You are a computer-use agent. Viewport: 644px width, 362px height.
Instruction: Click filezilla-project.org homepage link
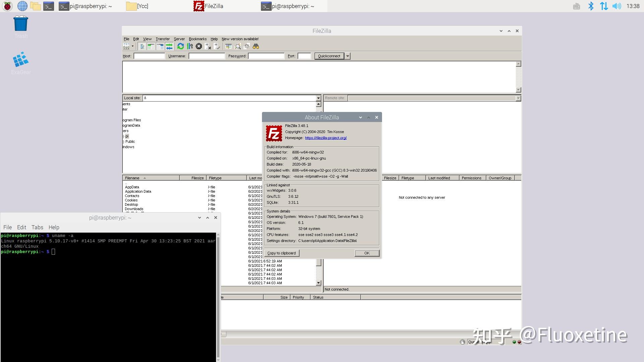[326, 138]
